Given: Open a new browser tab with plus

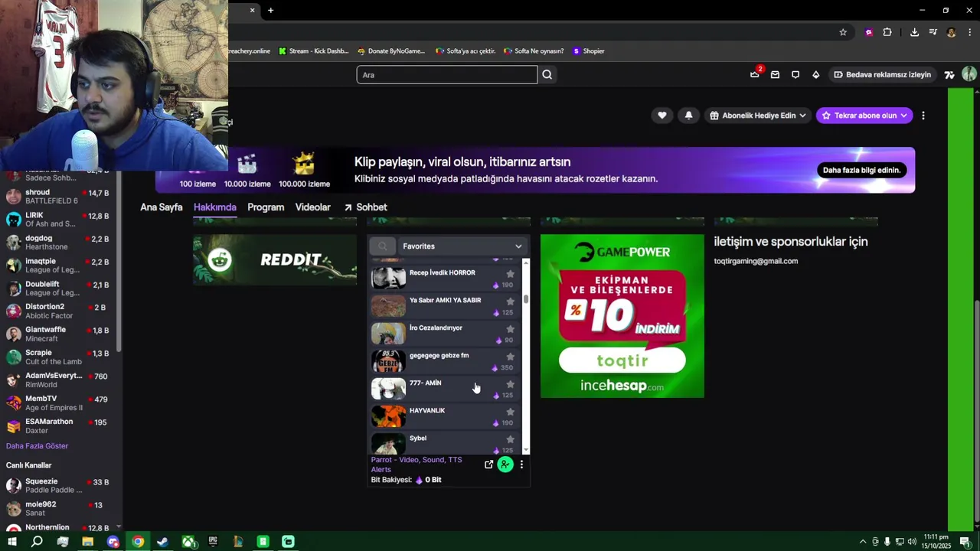Looking at the screenshot, I should [270, 10].
